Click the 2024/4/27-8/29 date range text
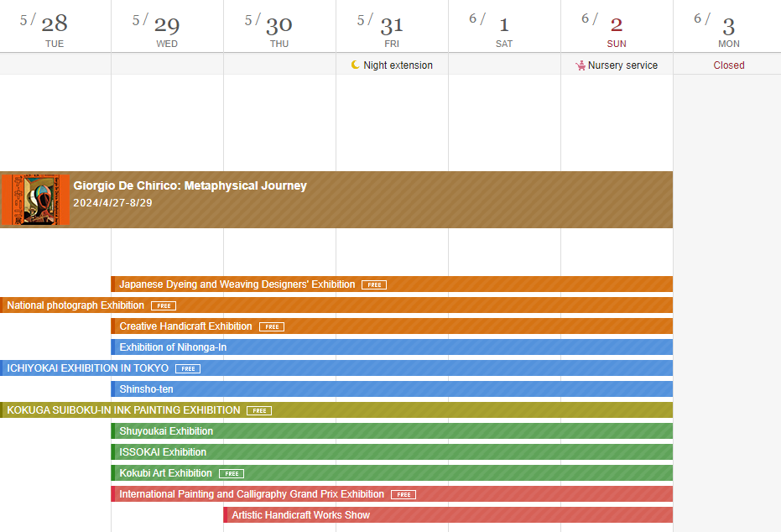This screenshot has width=781, height=532. [x=112, y=203]
